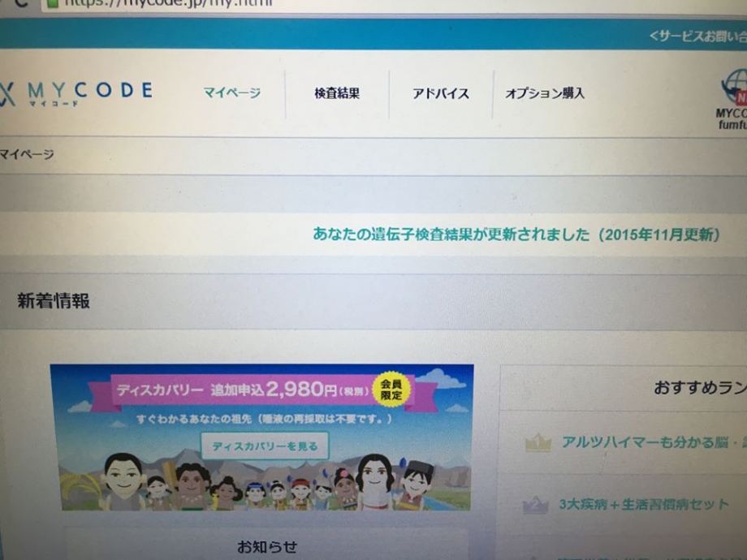Click the マイページ breadcrumb text
747x560 pixels.
(x=26, y=154)
